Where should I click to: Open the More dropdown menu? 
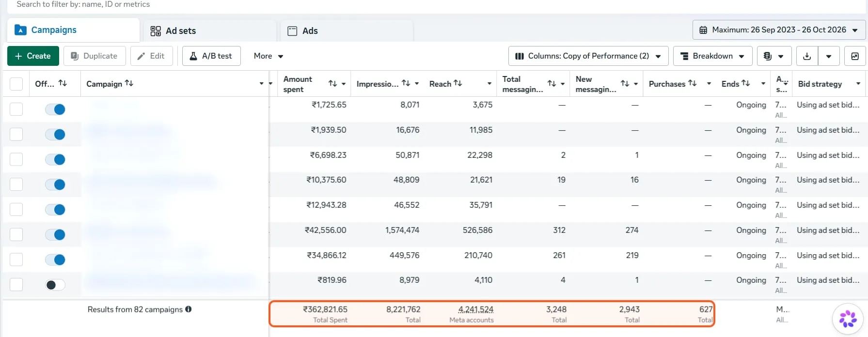coord(268,56)
